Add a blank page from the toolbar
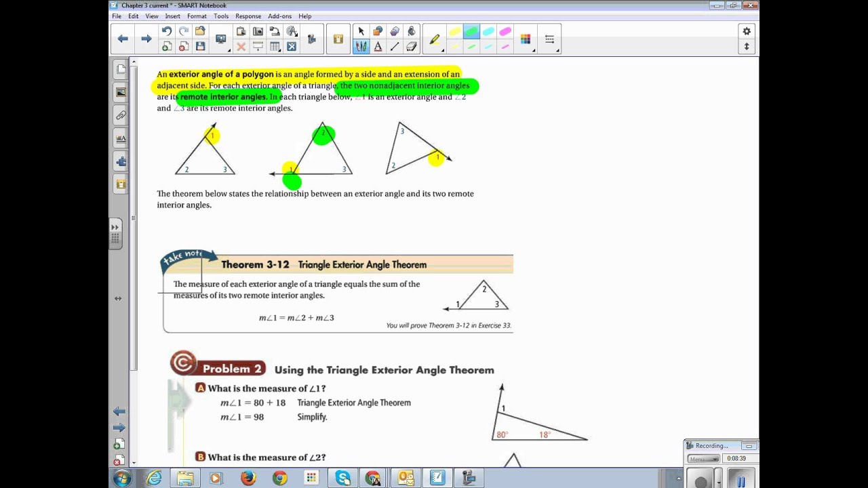Viewport: 868px width, 488px height. click(167, 47)
